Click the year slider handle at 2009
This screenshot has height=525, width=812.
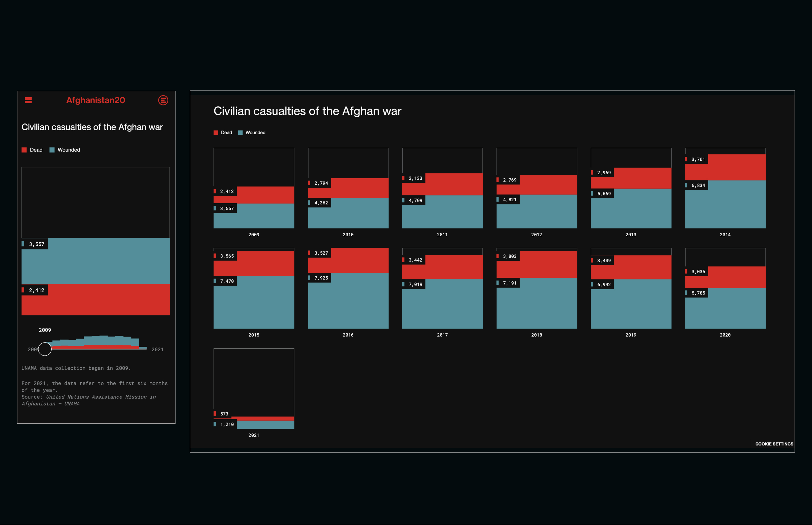(45, 349)
